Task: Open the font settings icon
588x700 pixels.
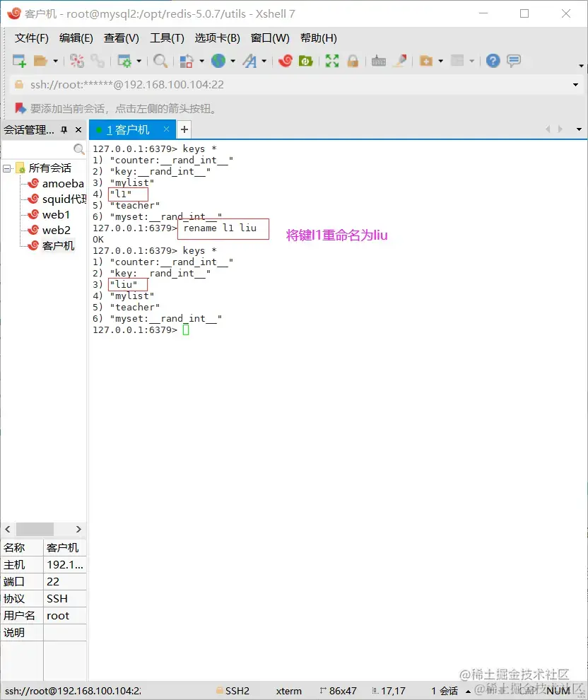Action: pyautogui.click(x=250, y=61)
